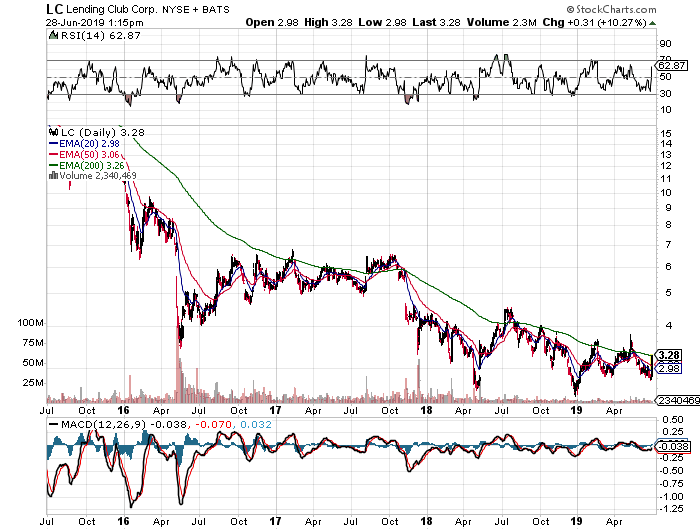Click the 3.28 last price tag on price axis
Image resolution: width=700 pixels, height=530 pixels.
coord(669,355)
